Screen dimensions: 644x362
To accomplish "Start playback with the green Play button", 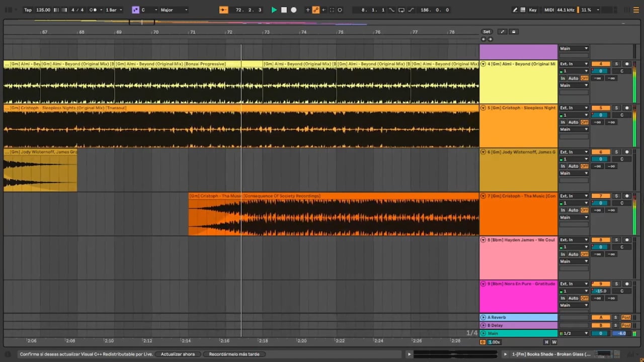I will coord(274,10).
